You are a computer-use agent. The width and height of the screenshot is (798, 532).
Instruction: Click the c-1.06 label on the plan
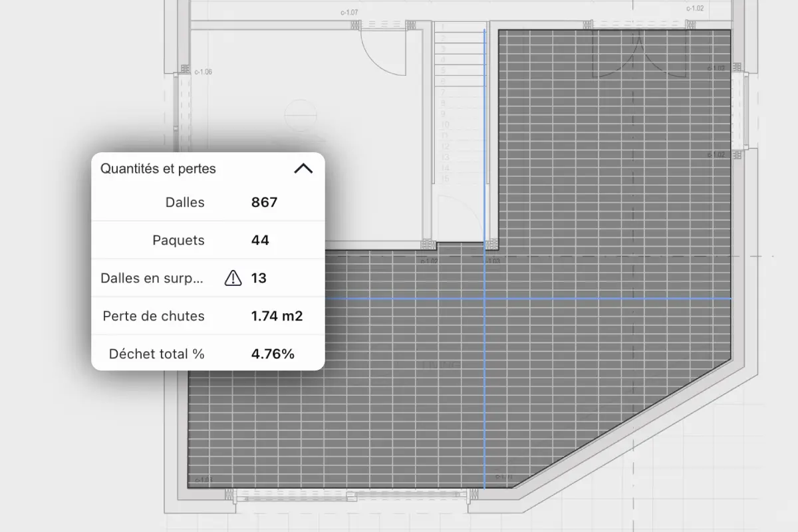pyautogui.click(x=203, y=72)
